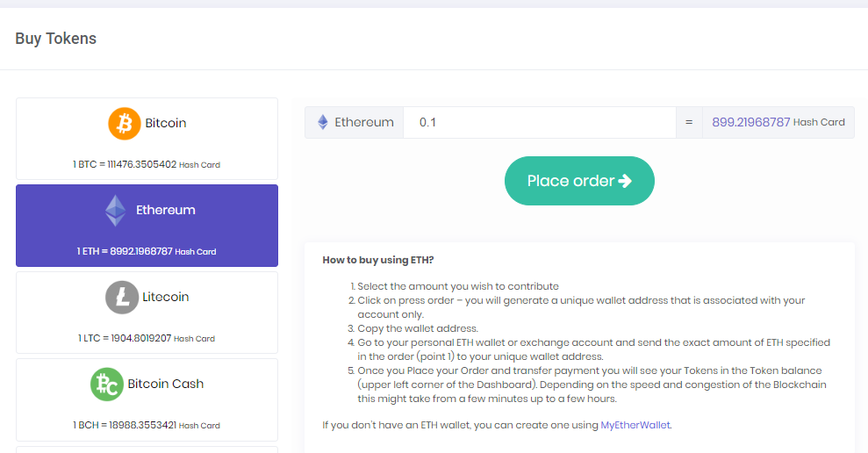Click the grey Litecoin logo icon
This screenshot has width=868, height=453.
122,298
